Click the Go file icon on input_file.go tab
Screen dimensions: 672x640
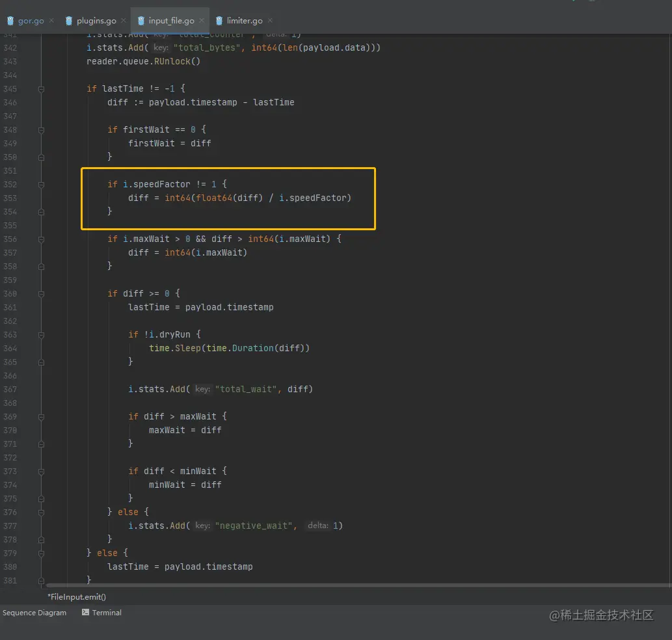[x=141, y=21]
